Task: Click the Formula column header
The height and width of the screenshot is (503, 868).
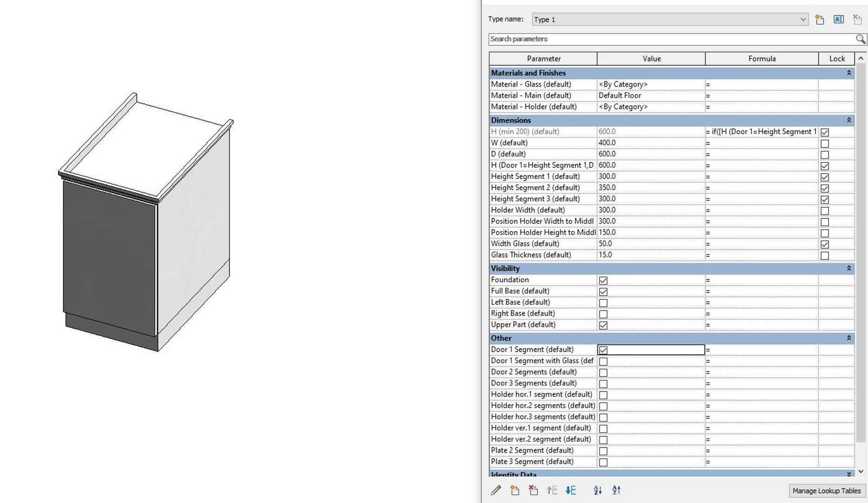Action: click(762, 59)
